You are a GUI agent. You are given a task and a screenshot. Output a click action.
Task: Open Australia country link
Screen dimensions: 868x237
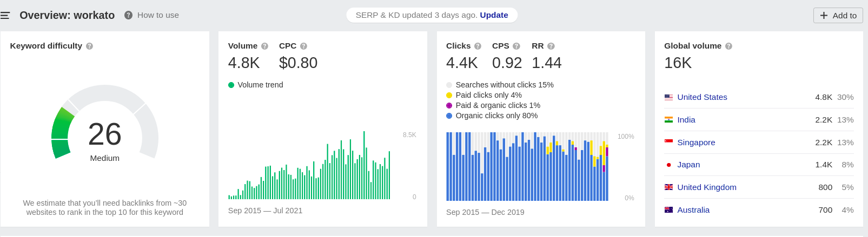pyautogui.click(x=693, y=210)
